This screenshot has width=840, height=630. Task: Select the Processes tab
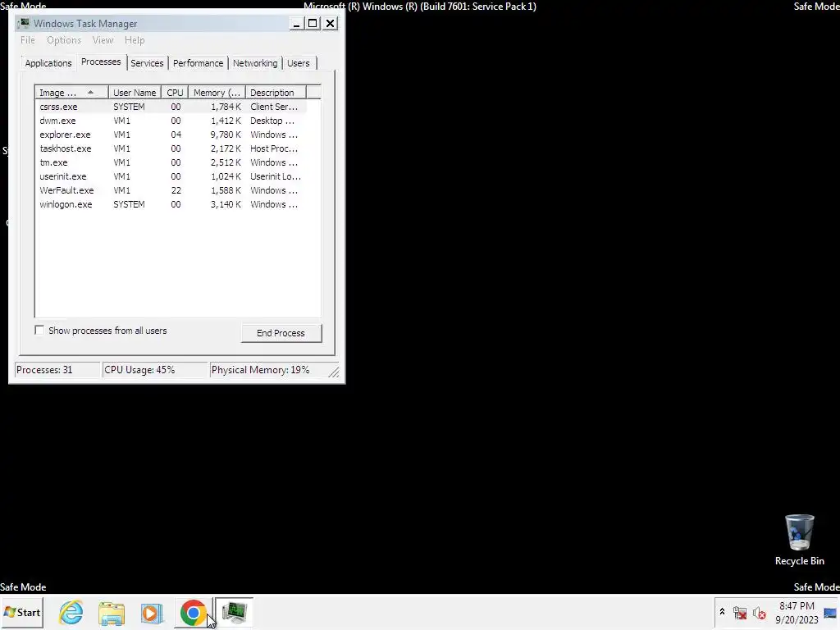[x=101, y=62]
